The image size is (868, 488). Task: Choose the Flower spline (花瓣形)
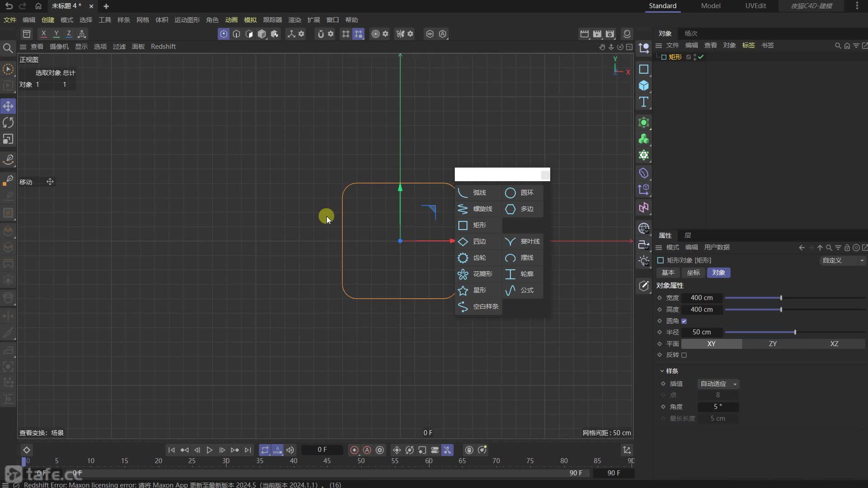pos(478,274)
